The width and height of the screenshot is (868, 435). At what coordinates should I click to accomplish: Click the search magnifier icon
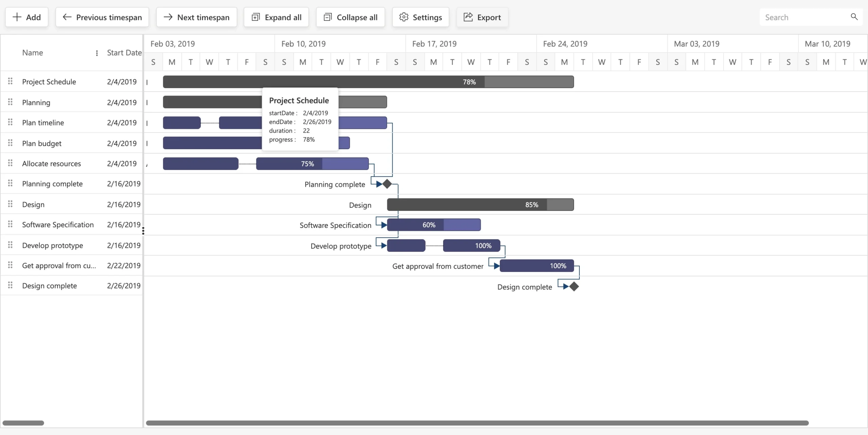[x=854, y=17]
